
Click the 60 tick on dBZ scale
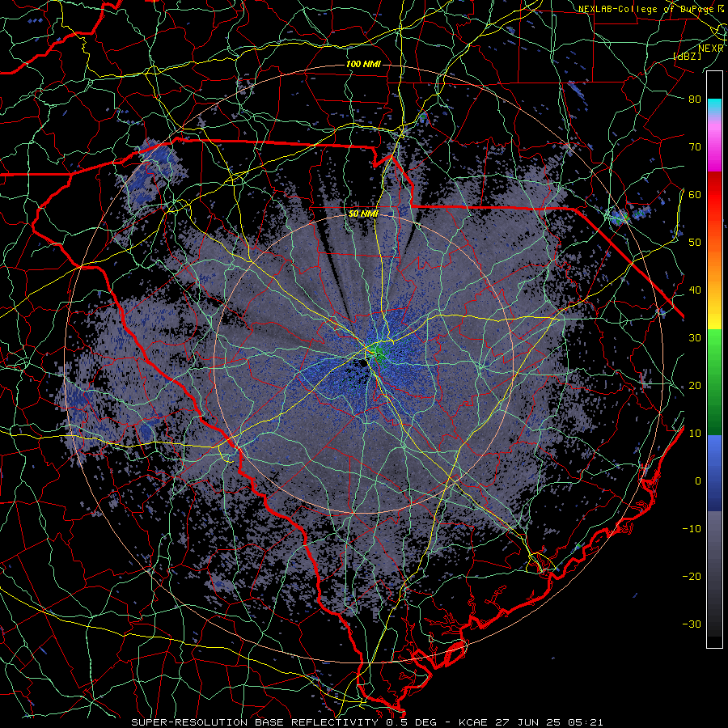[x=695, y=194]
